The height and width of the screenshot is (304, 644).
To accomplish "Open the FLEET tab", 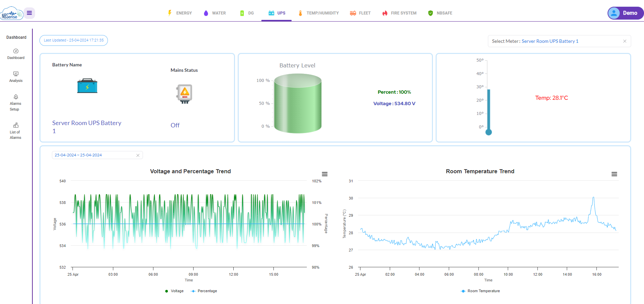I will click(360, 13).
